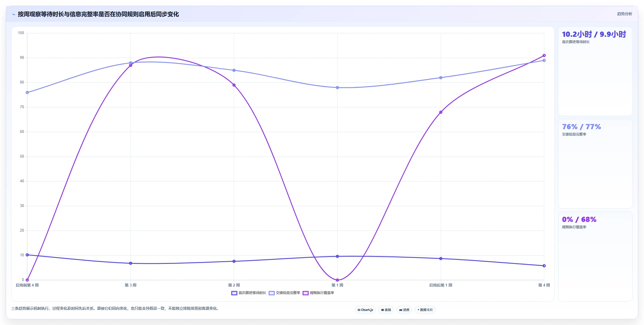Select the Chart.js chip
This screenshot has width=644, height=325.
365,310
